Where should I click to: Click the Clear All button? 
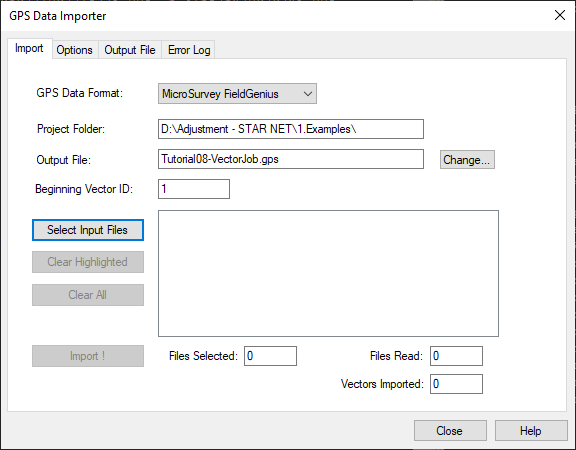[x=88, y=295]
